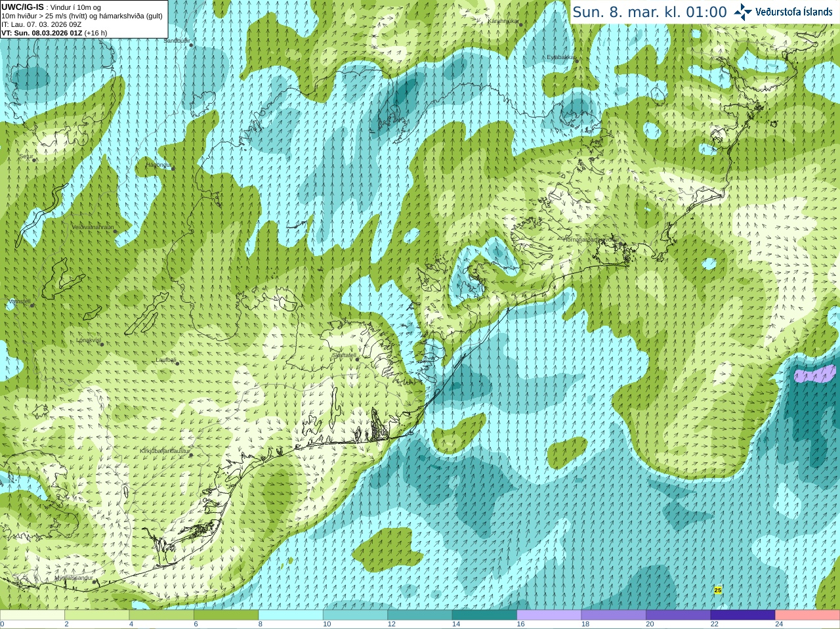Click the Hágöngur station dot

[173, 168]
